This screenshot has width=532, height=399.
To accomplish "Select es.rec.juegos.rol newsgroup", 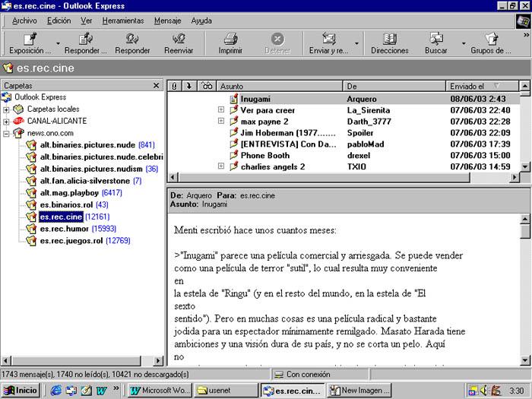I will pos(71,241).
